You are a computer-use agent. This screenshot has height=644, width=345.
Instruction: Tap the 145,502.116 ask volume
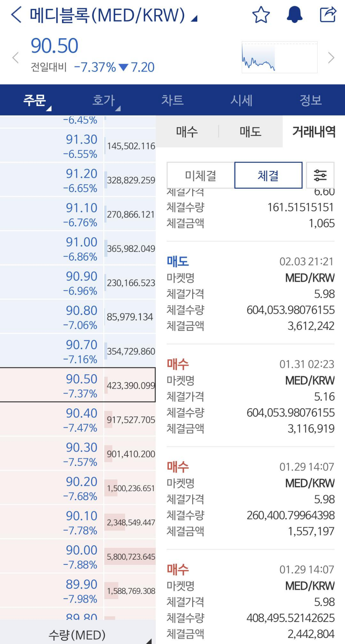pos(131,146)
